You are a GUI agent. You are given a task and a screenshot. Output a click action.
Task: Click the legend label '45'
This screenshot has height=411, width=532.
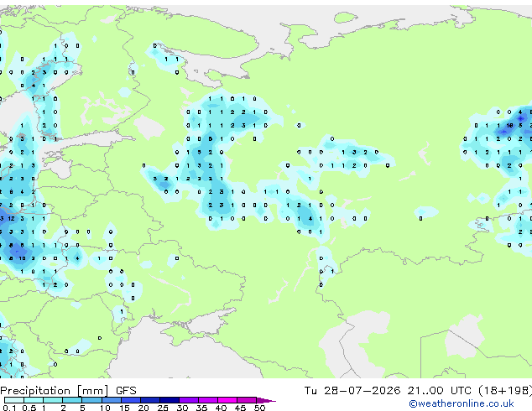(x=240, y=408)
